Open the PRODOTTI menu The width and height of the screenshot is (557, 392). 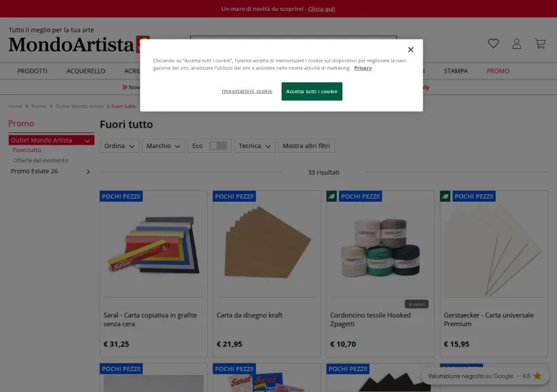[33, 71]
